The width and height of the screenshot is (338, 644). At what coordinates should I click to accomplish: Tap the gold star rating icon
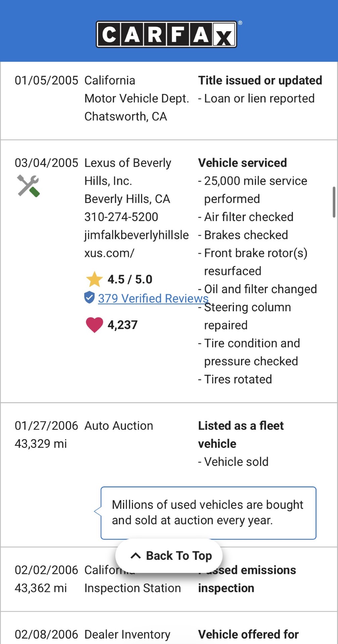click(94, 279)
